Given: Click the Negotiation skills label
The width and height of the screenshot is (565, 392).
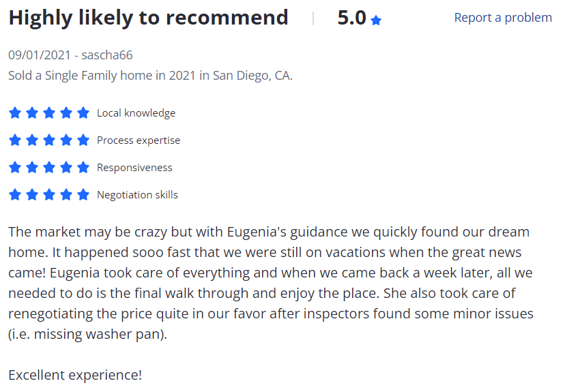Looking at the screenshot, I should coord(137,195).
